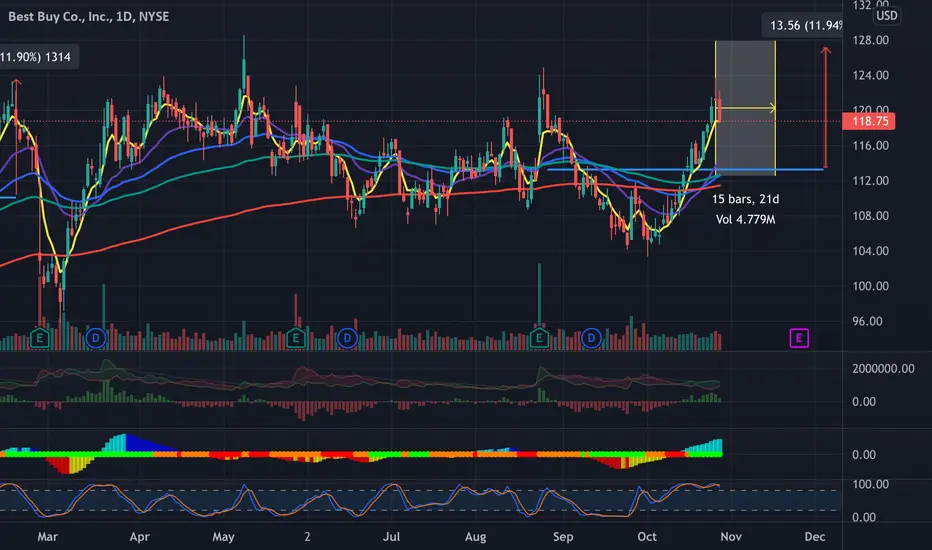Click the 124.00 price axis label
The width and height of the screenshot is (932, 550).
coord(870,76)
